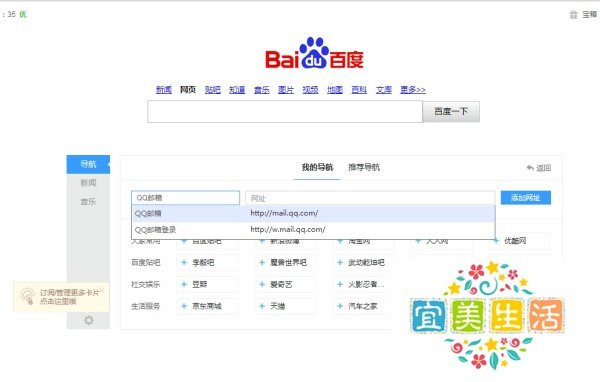The image size is (600, 382).
Task: Focus the site name field containing QQ邮箱
Action: (x=186, y=198)
